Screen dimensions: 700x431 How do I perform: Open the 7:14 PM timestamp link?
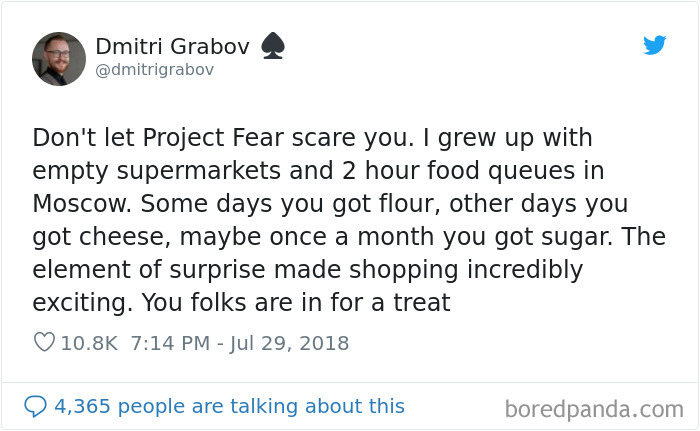click(x=170, y=343)
